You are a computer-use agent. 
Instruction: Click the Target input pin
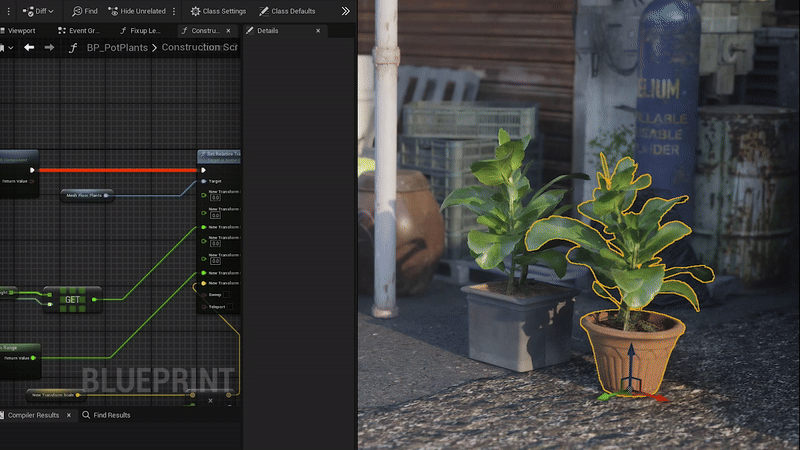204,181
